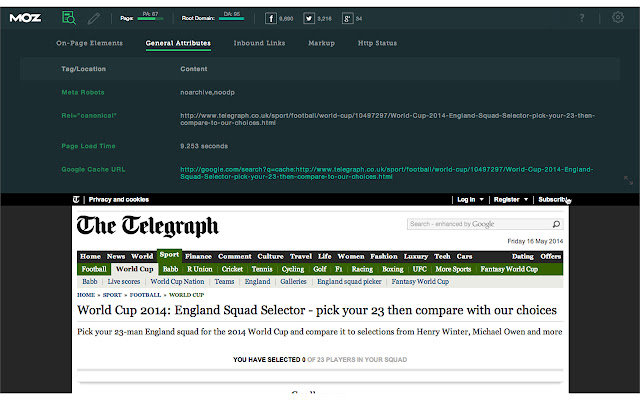Screen dimensions: 640x400
Task: Click the Twitter share count icon
Action: coord(309,18)
